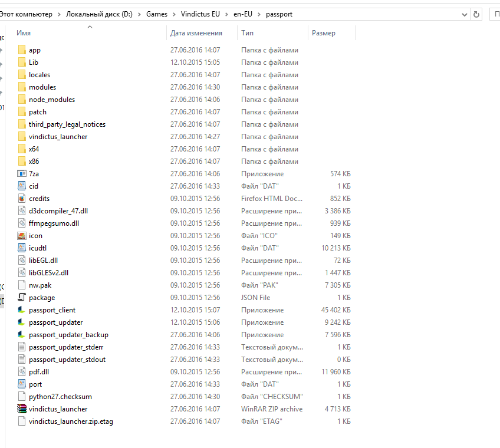The height and width of the screenshot is (448, 500).
Task: Open the address bar history dropdown
Action: point(464,14)
